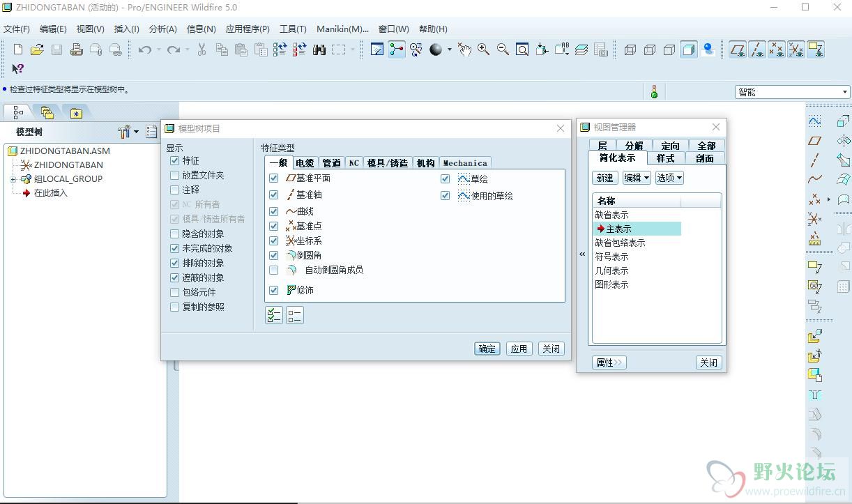Enable the 隐含的对象 checkbox
The image size is (852, 504).
[x=174, y=234]
